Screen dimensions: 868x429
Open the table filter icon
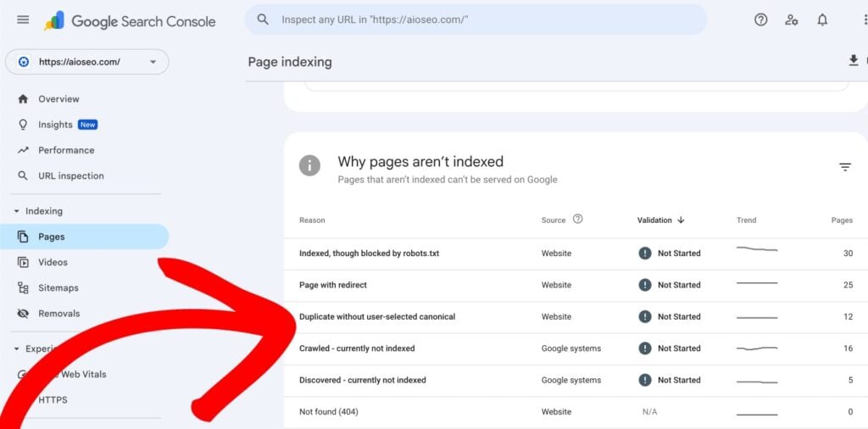coord(845,167)
